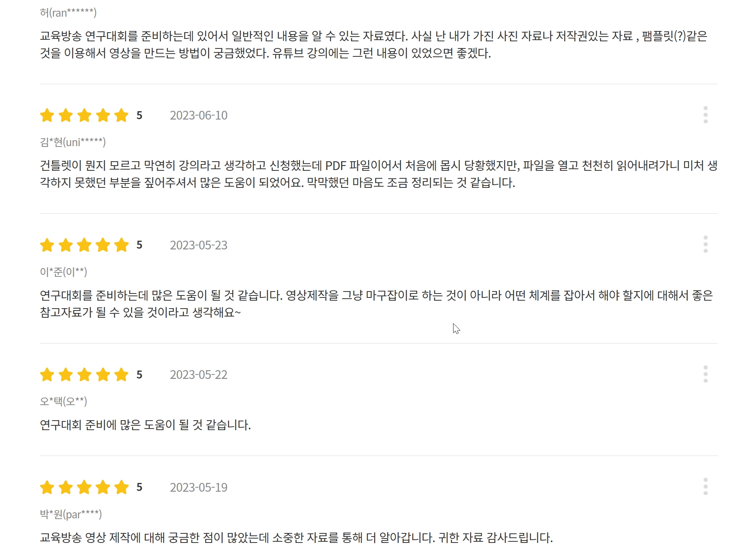Click the date 2023-05-23
Screen dimensions: 739x560
(199, 245)
